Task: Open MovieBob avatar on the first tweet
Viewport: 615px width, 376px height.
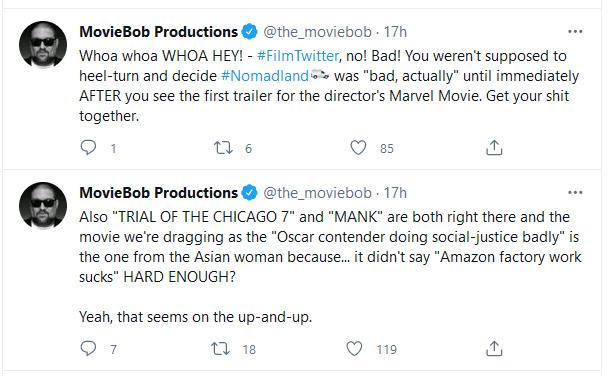Action: click(43, 45)
